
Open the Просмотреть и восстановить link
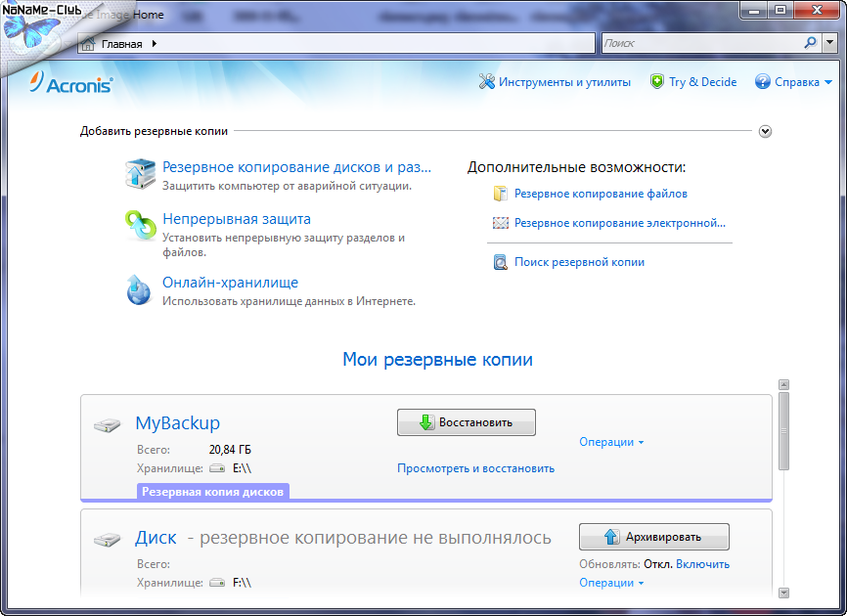[475, 468]
